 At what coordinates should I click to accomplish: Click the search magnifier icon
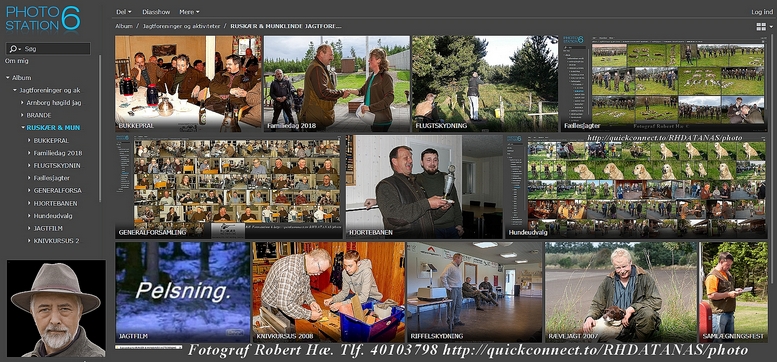point(12,49)
